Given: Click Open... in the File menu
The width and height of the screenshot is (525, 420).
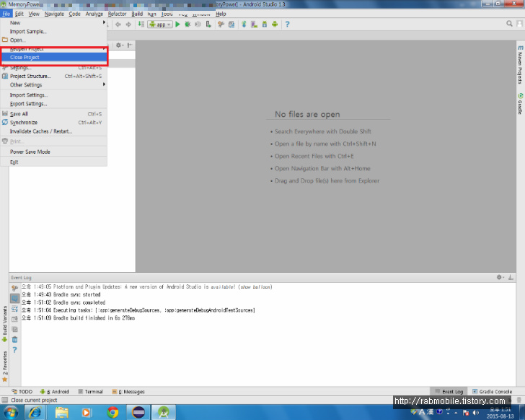Looking at the screenshot, I should click(53, 40).
